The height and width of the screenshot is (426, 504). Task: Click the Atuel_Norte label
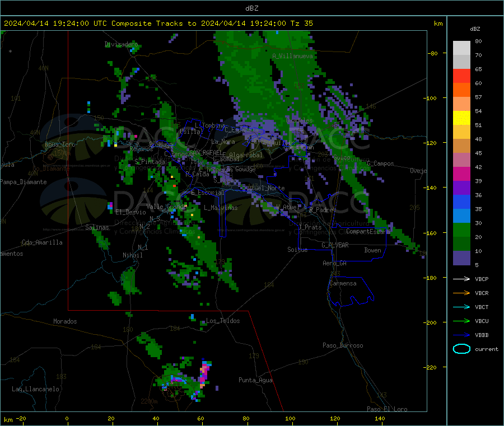tap(265, 188)
